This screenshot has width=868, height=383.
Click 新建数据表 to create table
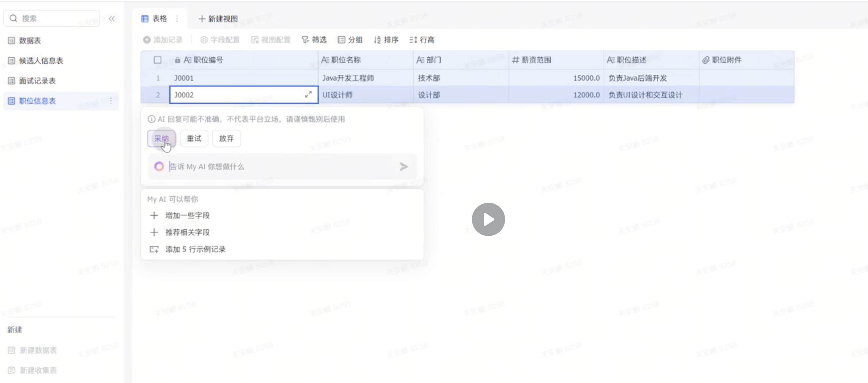pyautogui.click(x=32, y=350)
